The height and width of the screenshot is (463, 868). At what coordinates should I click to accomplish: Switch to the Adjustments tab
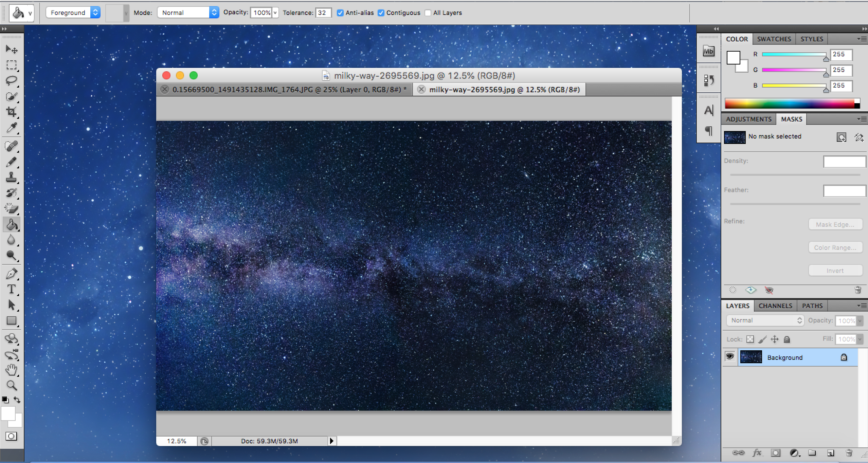click(749, 119)
